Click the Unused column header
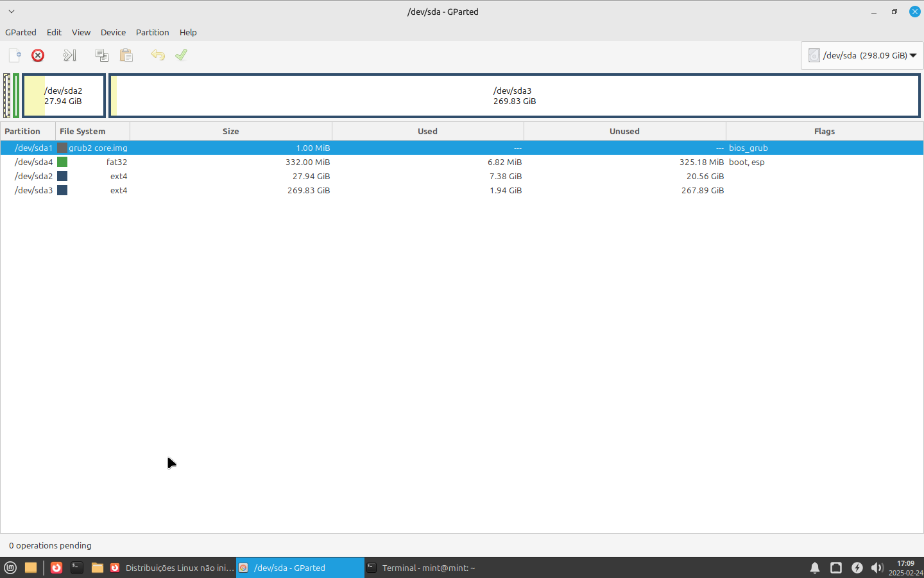Screen dimensions: 924x578 click(x=625, y=131)
